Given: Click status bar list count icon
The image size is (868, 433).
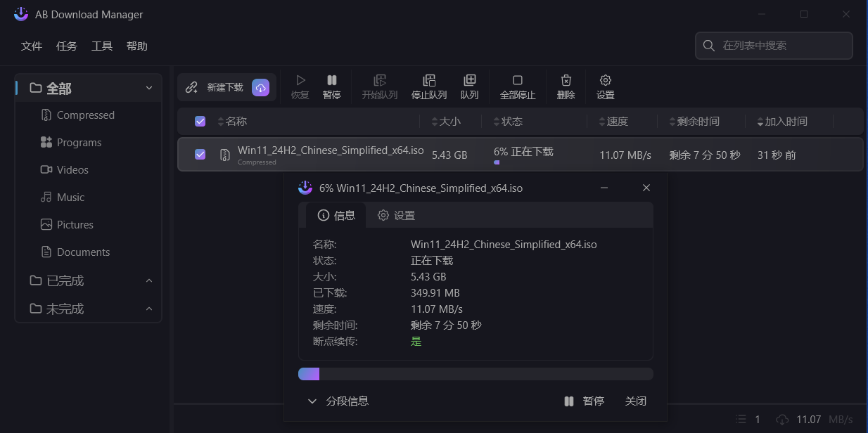Looking at the screenshot, I should tap(741, 420).
